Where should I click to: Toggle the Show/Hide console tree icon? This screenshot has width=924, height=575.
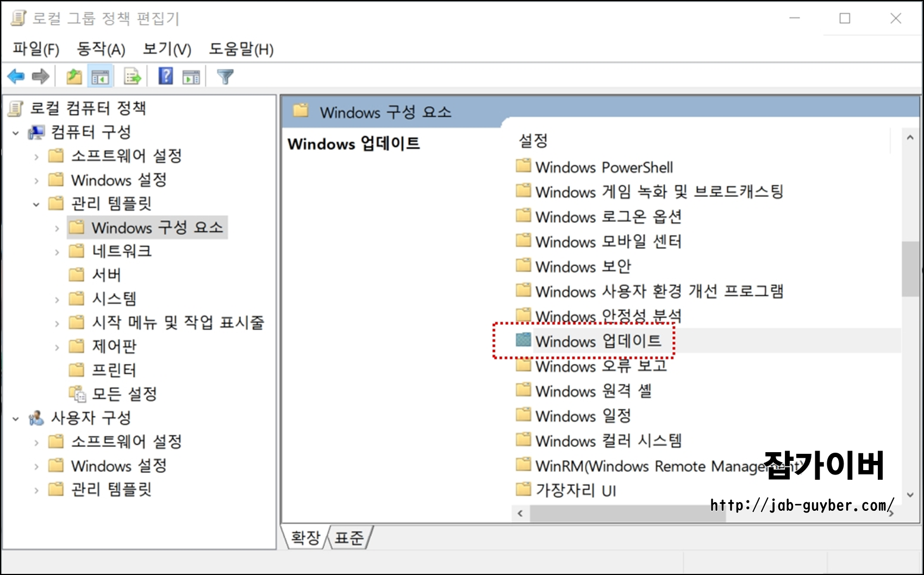[101, 77]
